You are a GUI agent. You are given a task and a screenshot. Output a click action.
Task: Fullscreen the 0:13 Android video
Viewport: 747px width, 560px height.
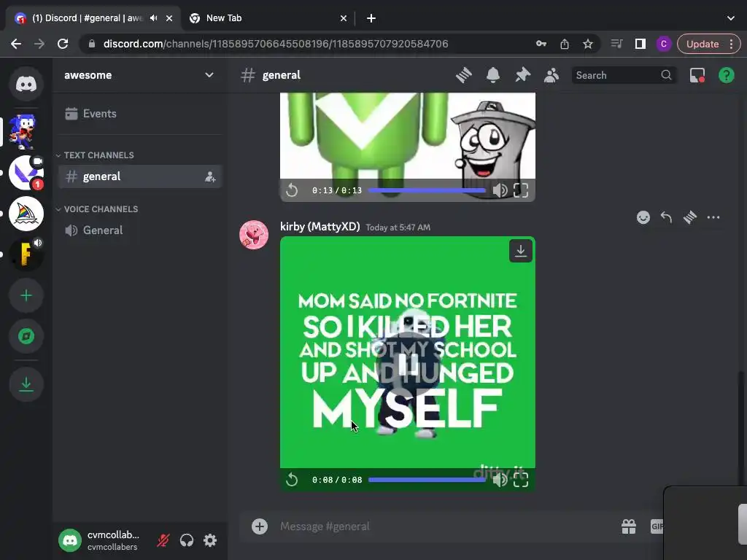(521, 190)
